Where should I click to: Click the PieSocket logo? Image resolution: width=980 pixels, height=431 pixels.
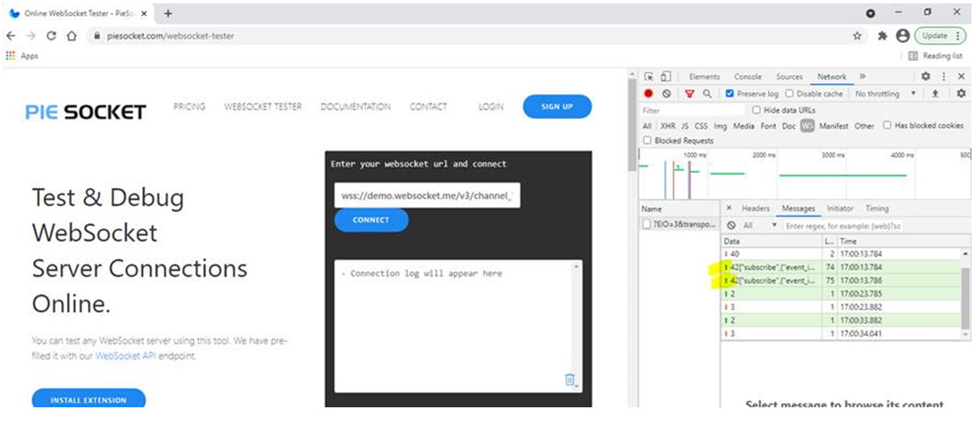click(86, 112)
